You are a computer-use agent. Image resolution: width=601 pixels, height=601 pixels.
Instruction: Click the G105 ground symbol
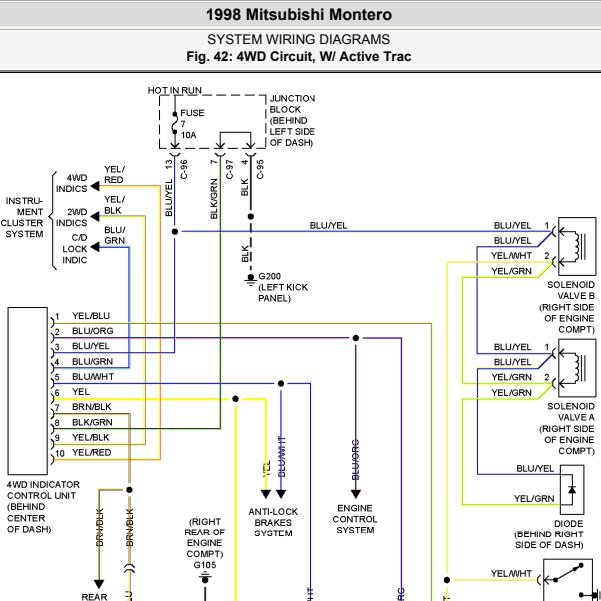pyautogui.click(x=205, y=578)
